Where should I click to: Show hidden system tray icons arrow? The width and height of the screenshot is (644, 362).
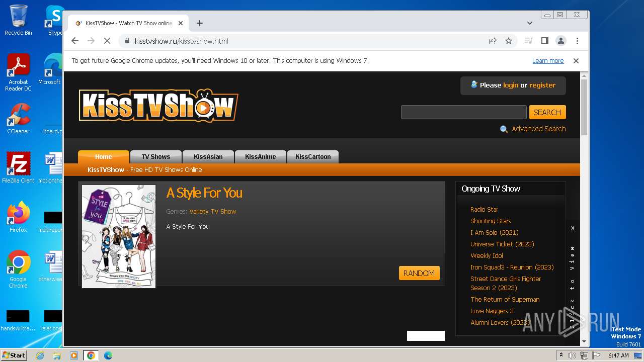pyautogui.click(x=561, y=355)
